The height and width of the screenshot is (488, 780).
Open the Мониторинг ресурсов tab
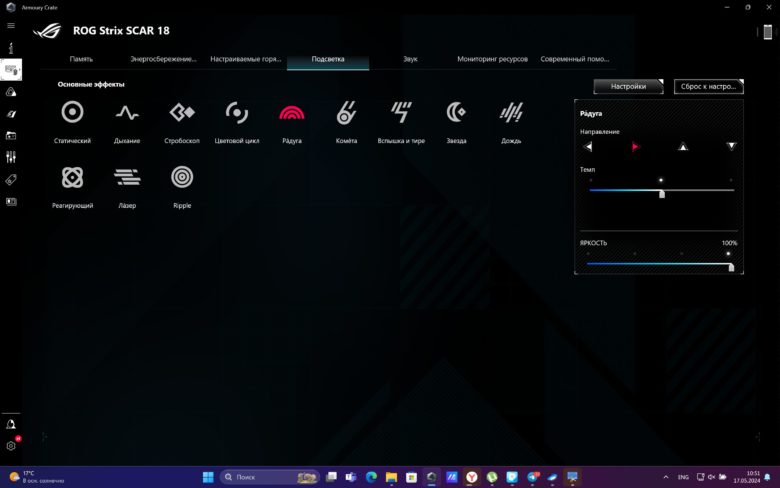coord(492,59)
